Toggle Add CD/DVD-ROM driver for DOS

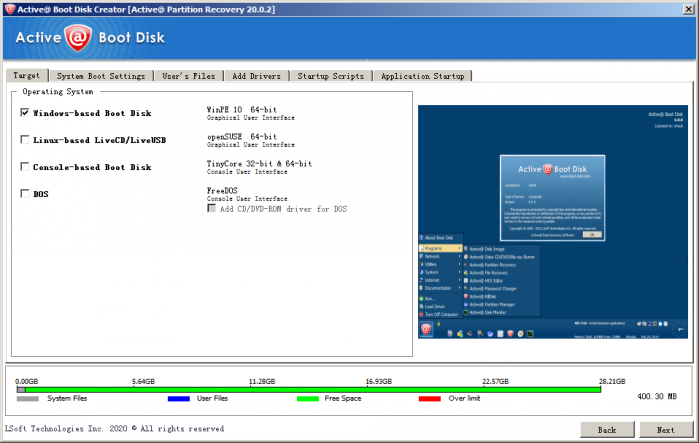(x=212, y=209)
